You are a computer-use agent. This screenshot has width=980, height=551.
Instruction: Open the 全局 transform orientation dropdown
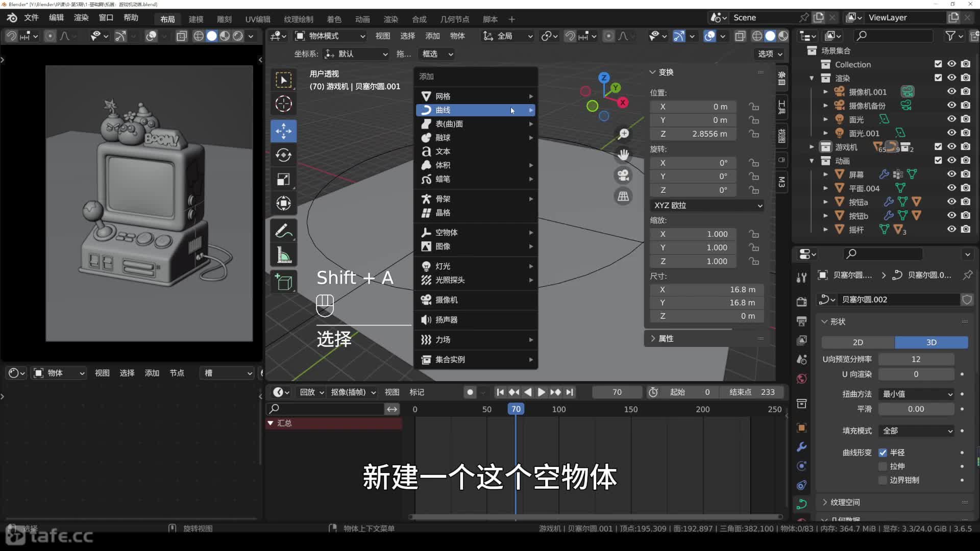tap(508, 36)
